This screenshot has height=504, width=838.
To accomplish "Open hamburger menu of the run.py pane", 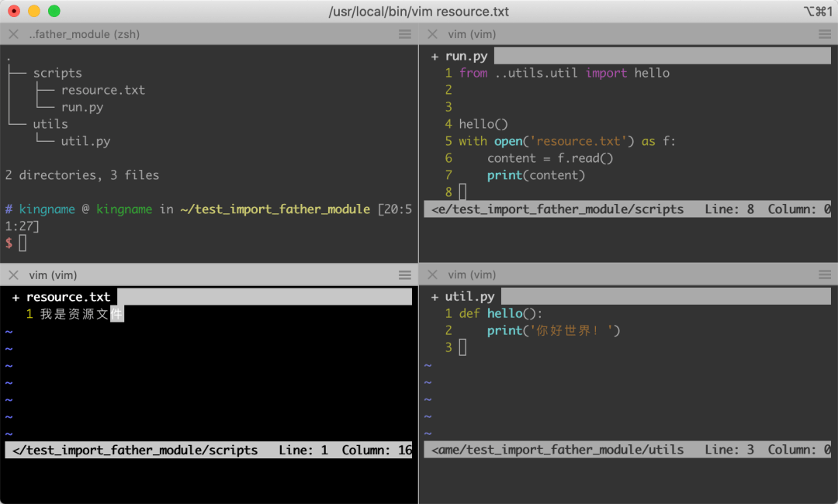I will pyautogui.click(x=824, y=34).
